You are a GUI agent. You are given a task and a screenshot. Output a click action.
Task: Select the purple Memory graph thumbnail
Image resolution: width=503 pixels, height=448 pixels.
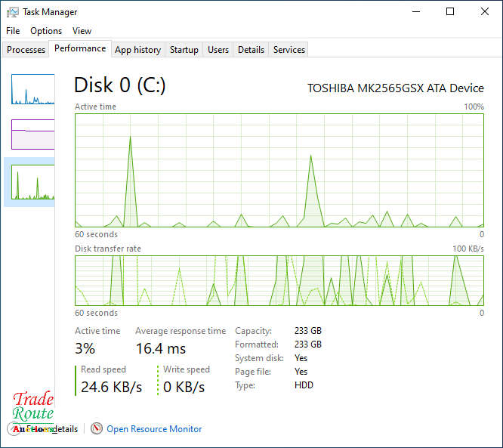(x=32, y=134)
